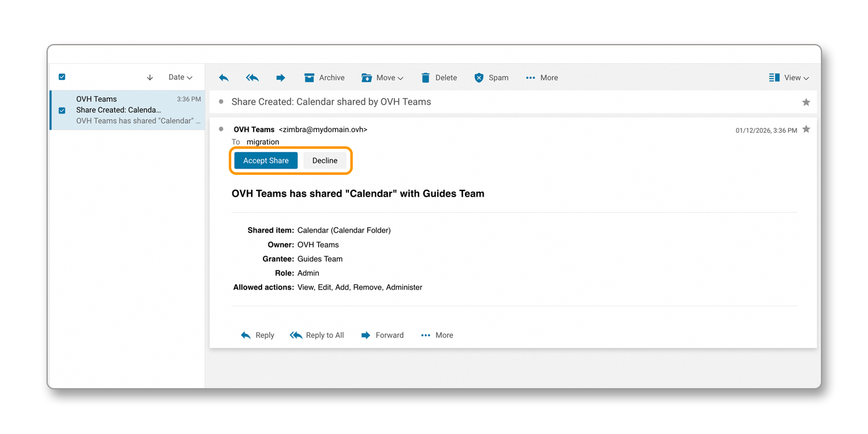
Task: Toggle the star beside the message date
Action: (806, 130)
